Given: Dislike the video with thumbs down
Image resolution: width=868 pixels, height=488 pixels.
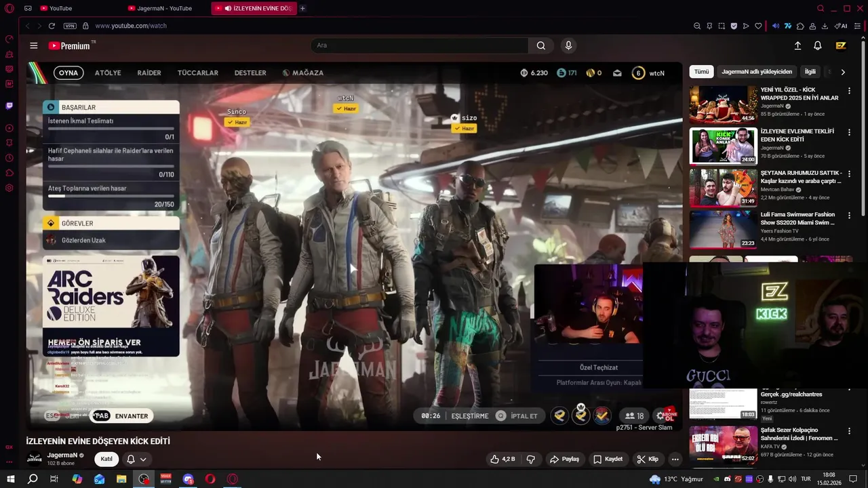Looking at the screenshot, I should 531,459.
